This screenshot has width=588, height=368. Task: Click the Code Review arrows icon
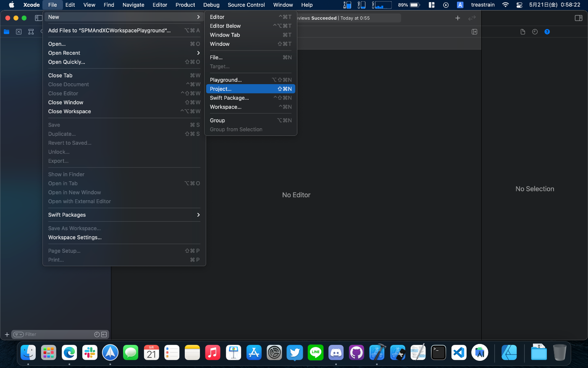pos(472,18)
